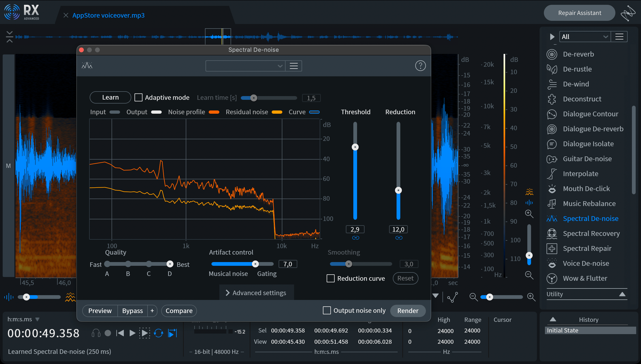Viewport: 641px width, 364px height.
Task: Open the Spectral Repair module icon
Action: click(552, 248)
